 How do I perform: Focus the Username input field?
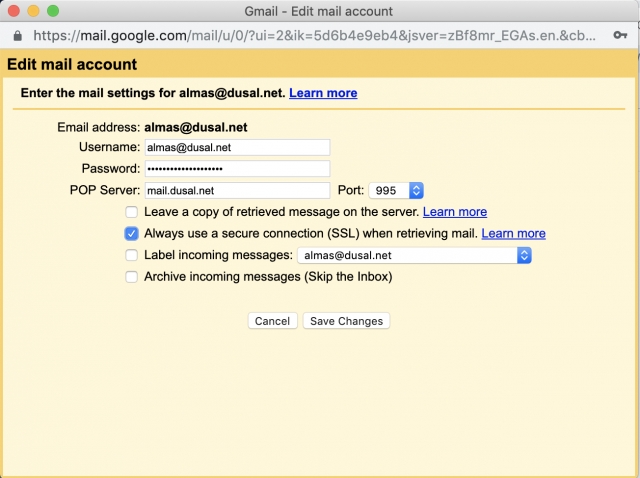pyautogui.click(x=237, y=147)
